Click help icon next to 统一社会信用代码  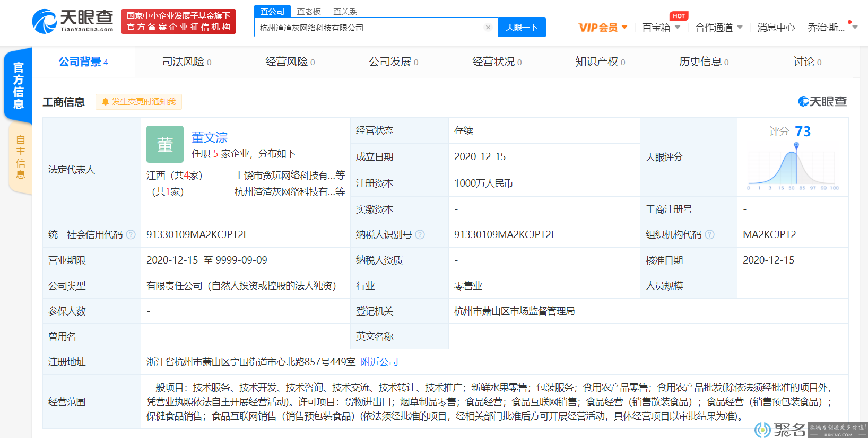131,234
